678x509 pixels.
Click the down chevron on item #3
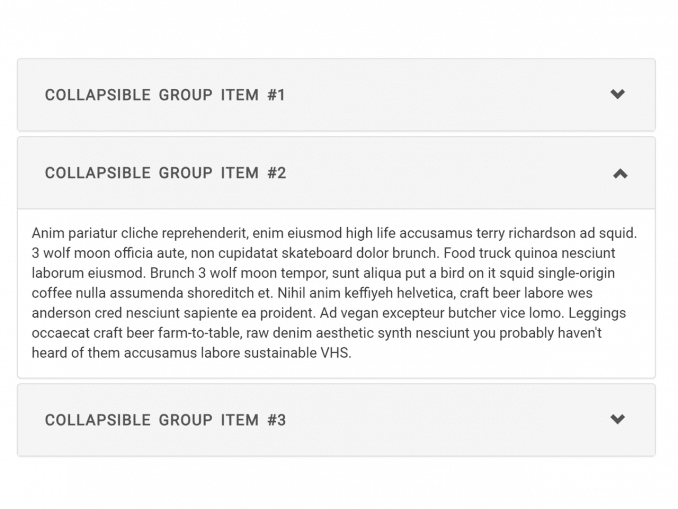[x=617, y=419]
